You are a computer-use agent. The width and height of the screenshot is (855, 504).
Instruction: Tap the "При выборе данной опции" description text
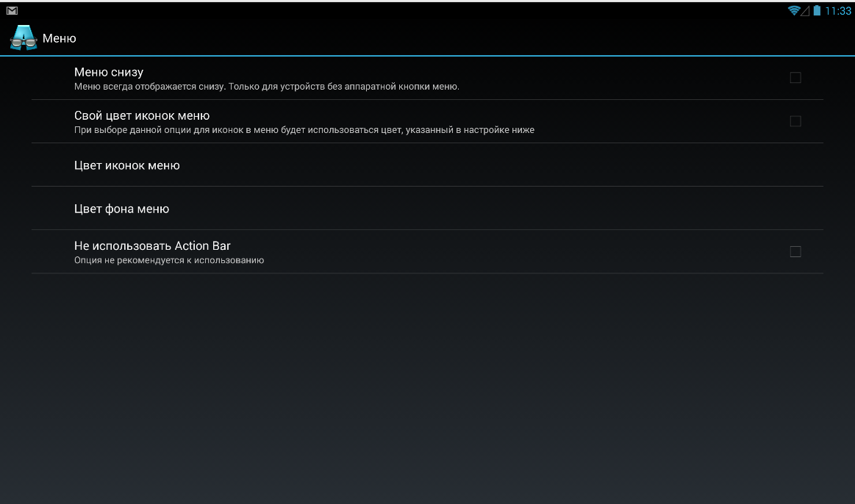[x=304, y=130]
